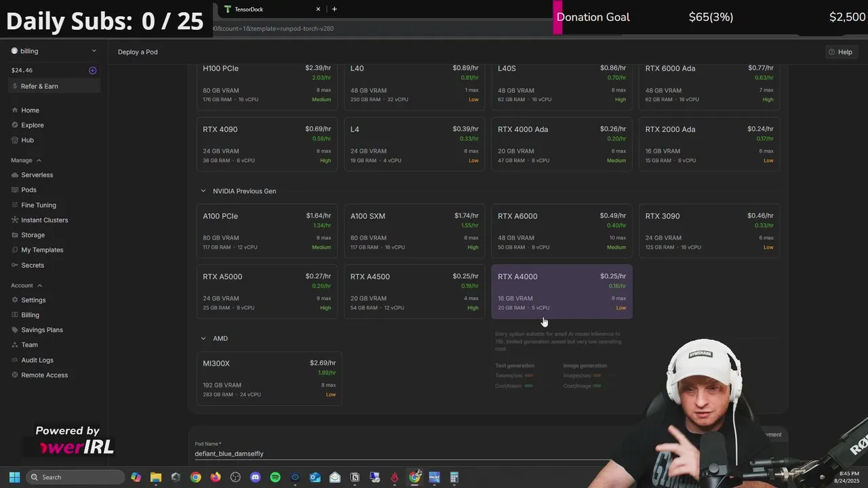Go to Pods in the sidebar
Viewport: 868px width, 488px height.
(28, 190)
